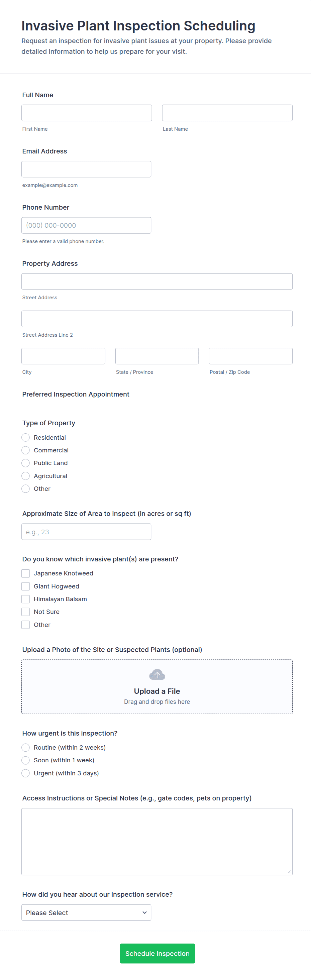
Task: Select Urgent (within 3 days) option
Action: click(x=25, y=773)
